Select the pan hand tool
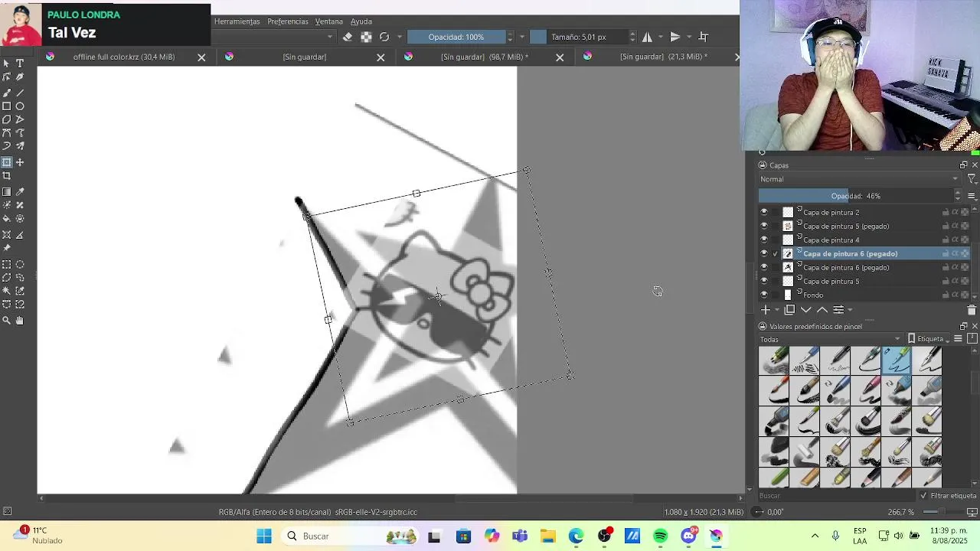980x551 pixels. 20,321
